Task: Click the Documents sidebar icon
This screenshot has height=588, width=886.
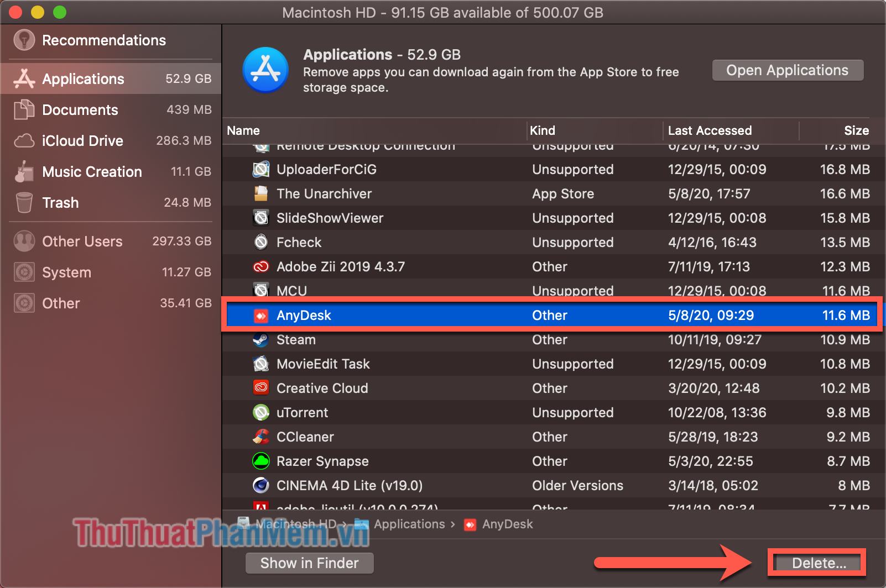Action: point(24,109)
